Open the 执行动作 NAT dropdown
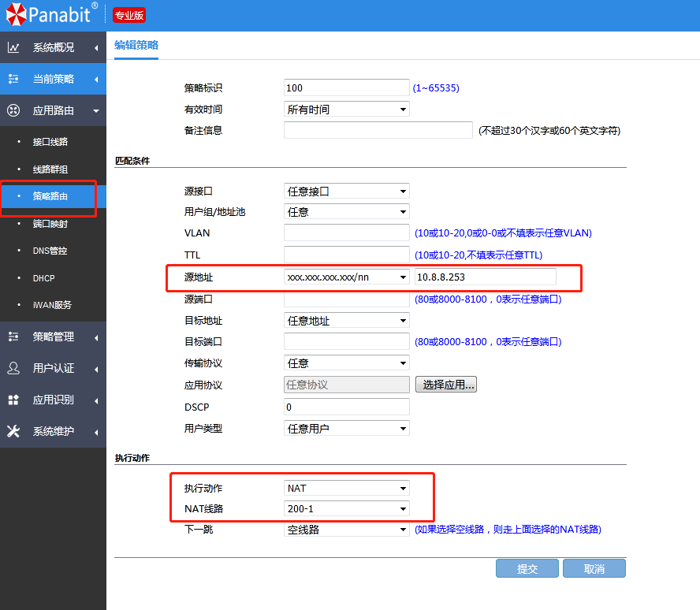 346,489
